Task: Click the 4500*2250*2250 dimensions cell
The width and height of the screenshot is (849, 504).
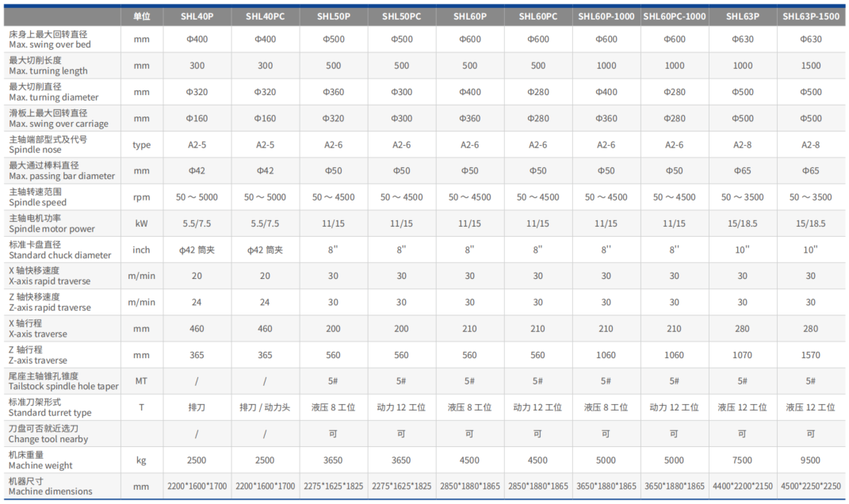Action: pos(810,486)
